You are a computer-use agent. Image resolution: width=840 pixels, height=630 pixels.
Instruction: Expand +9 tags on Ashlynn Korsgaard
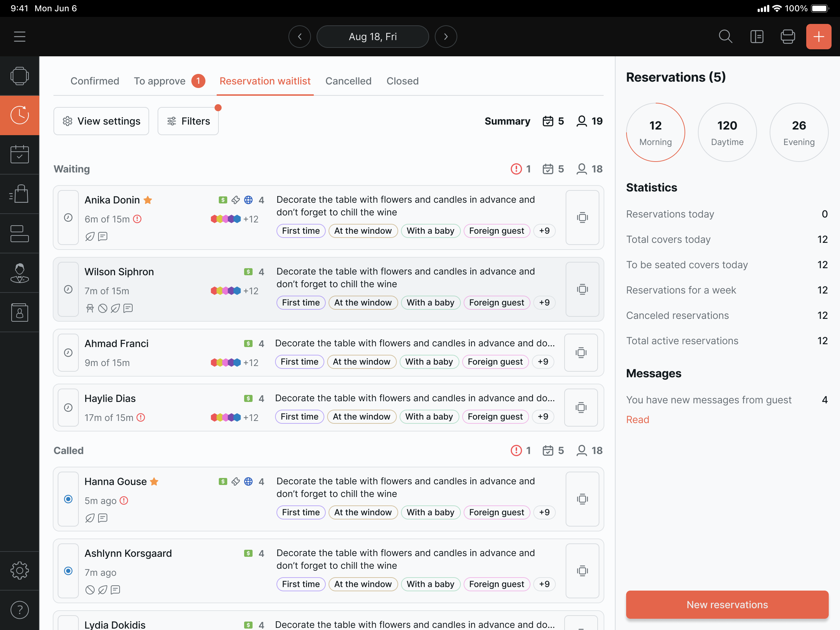pyautogui.click(x=544, y=584)
